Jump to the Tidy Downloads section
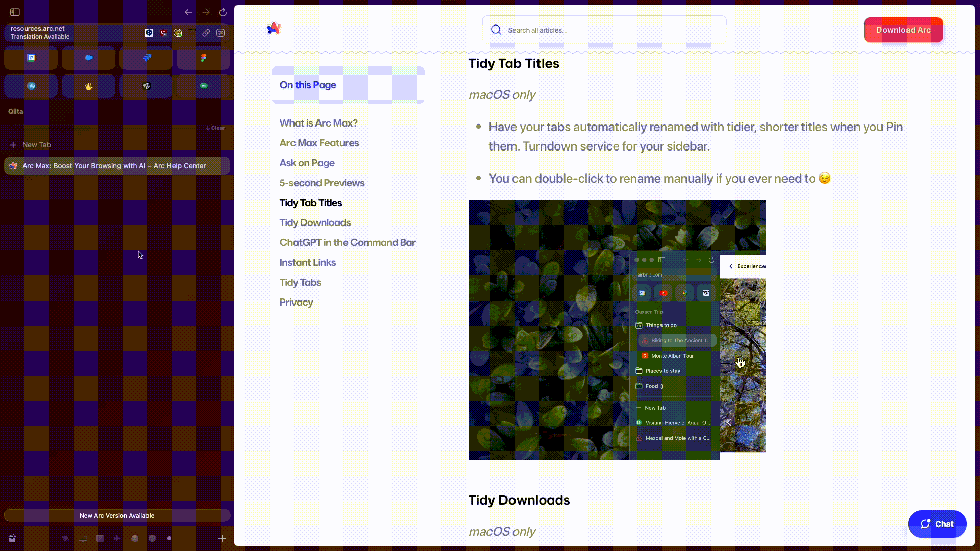This screenshot has width=980, height=551. pyautogui.click(x=315, y=222)
